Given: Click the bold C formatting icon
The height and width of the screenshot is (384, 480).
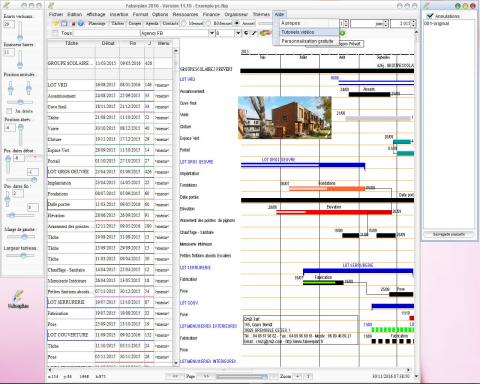Looking at the screenshot, I should click(x=246, y=33).
